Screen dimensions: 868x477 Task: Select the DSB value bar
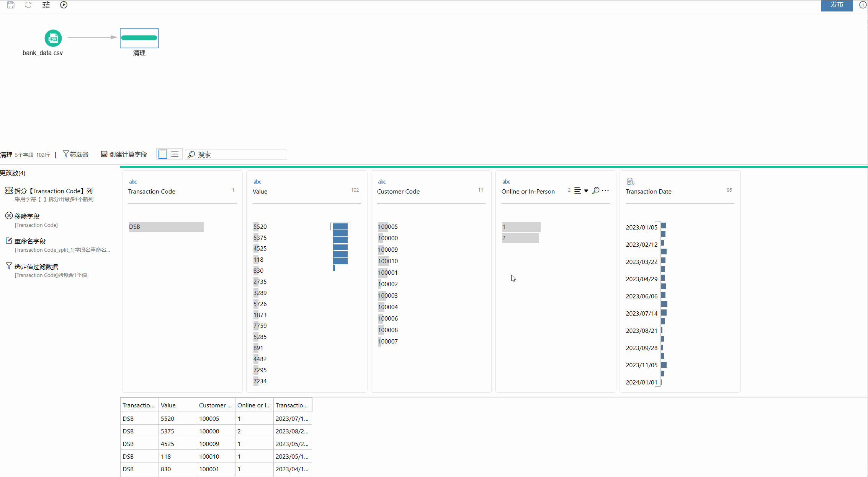tap(166, 227)
